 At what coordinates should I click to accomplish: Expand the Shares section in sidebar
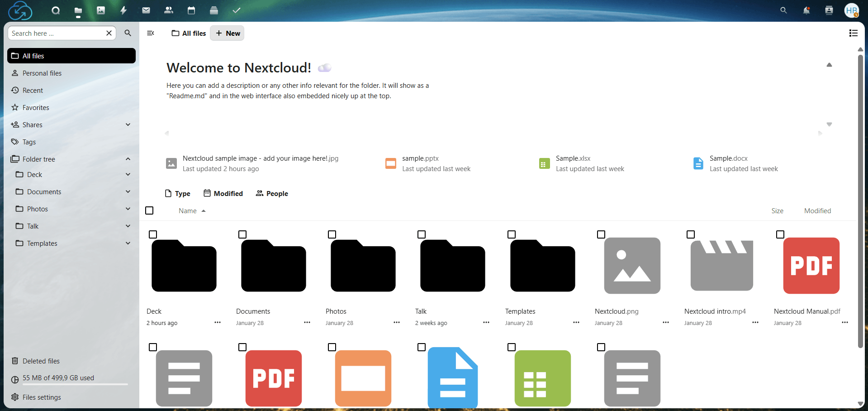tap(128, 124)
